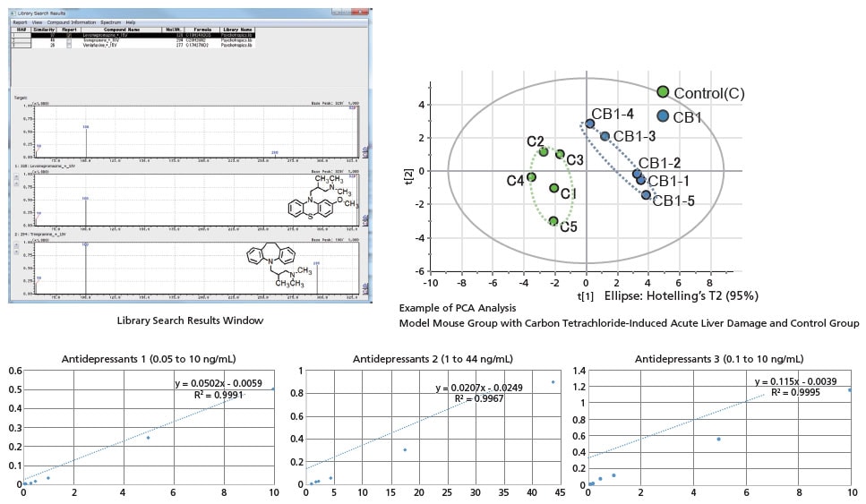866x504 pixels.
Task: Toggle the Report checkbox for hit 1 Levomepromazine
Action: pyautogui.click(x=69, y=34)
